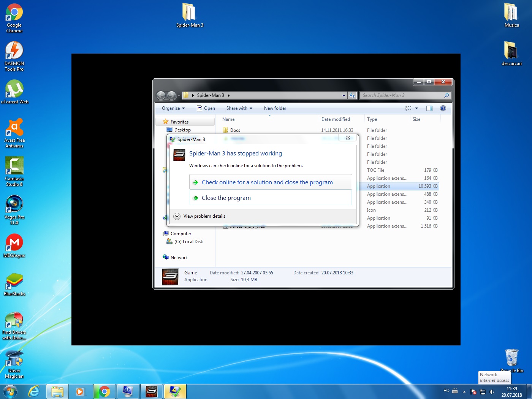Select (C:) Local Disk in navigation pane
The width and height of the screenshot is (532, 399).
(189, 242)
